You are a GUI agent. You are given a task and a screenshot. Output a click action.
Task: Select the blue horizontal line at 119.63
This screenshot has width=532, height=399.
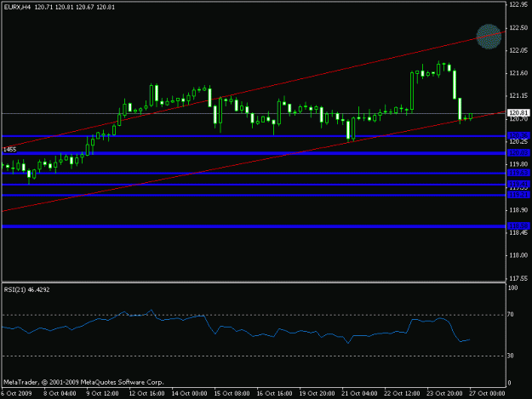pyautogui.click(x=254, y=174)
